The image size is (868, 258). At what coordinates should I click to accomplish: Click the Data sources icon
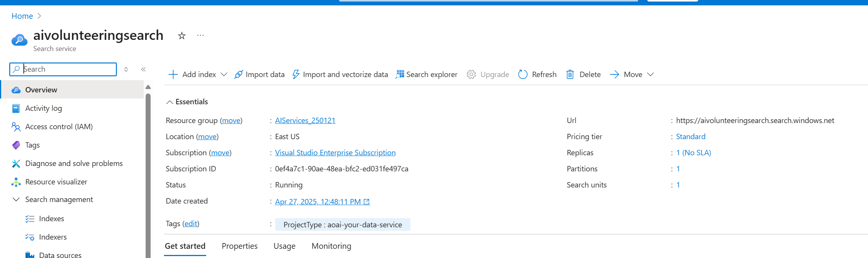(x=30, y=255)
